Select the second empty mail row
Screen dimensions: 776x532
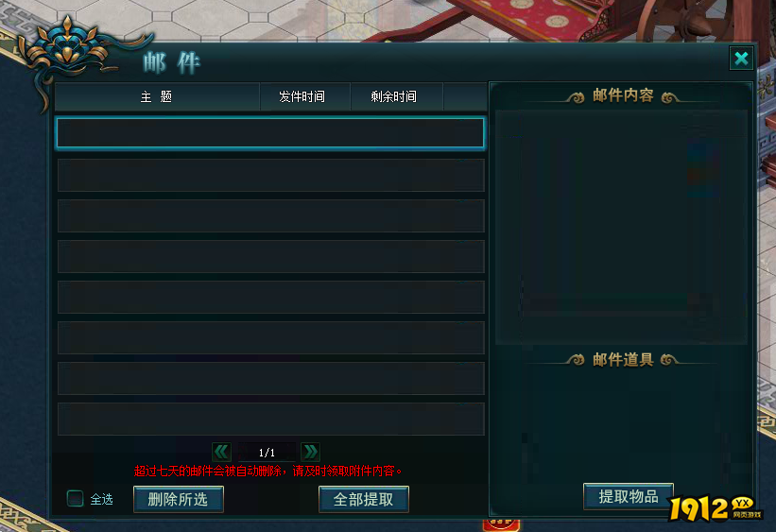270,175
